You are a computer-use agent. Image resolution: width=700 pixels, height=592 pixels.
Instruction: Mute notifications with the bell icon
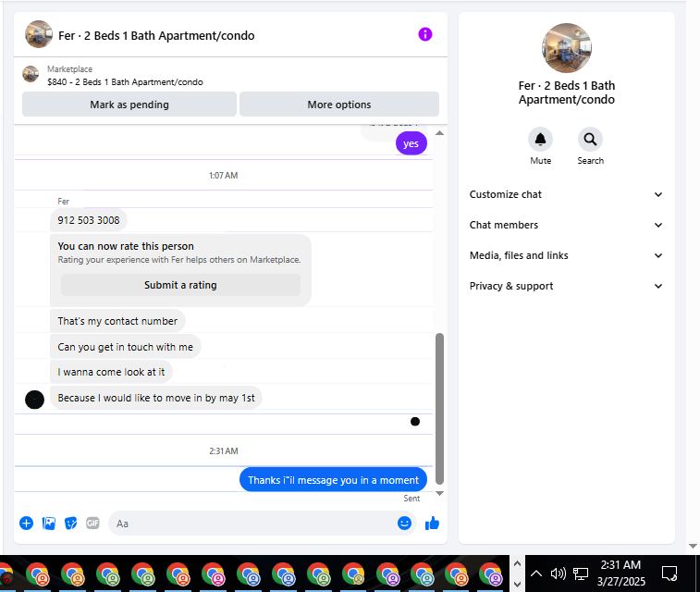[540, 140]
